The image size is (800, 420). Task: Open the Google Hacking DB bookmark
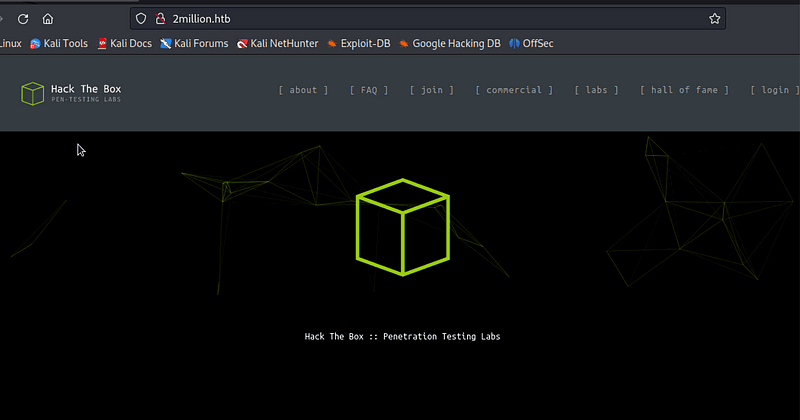click(x=449, y=44)
